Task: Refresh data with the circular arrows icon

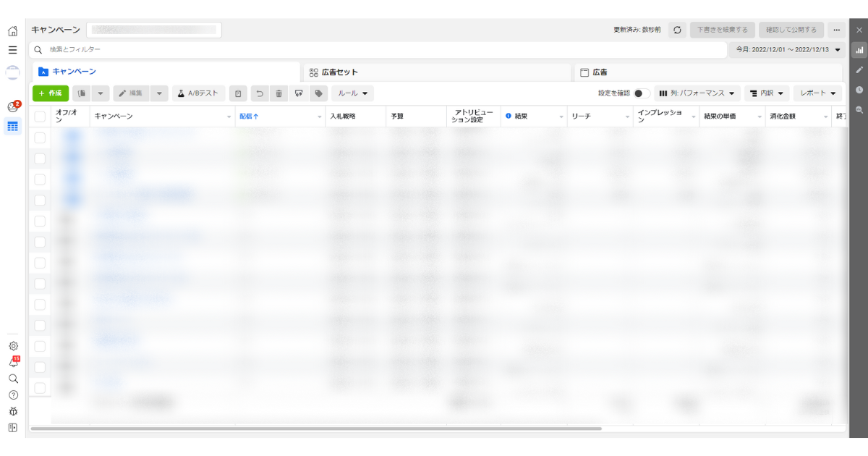Action: 677,30
